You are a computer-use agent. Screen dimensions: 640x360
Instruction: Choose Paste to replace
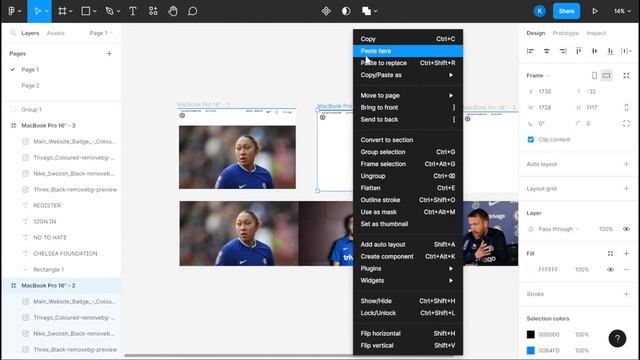[407, 63]
